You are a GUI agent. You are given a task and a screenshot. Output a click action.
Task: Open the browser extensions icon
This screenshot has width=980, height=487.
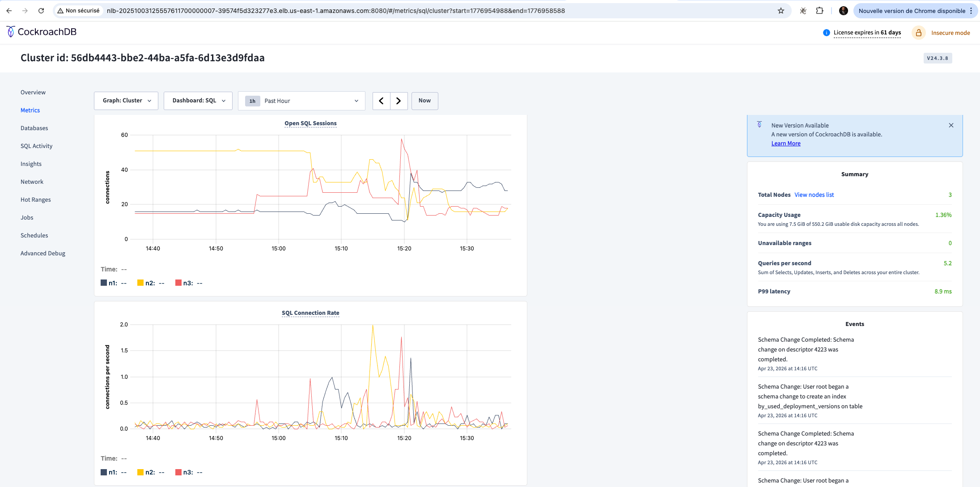pyautogui.click(x=820, y=11)
